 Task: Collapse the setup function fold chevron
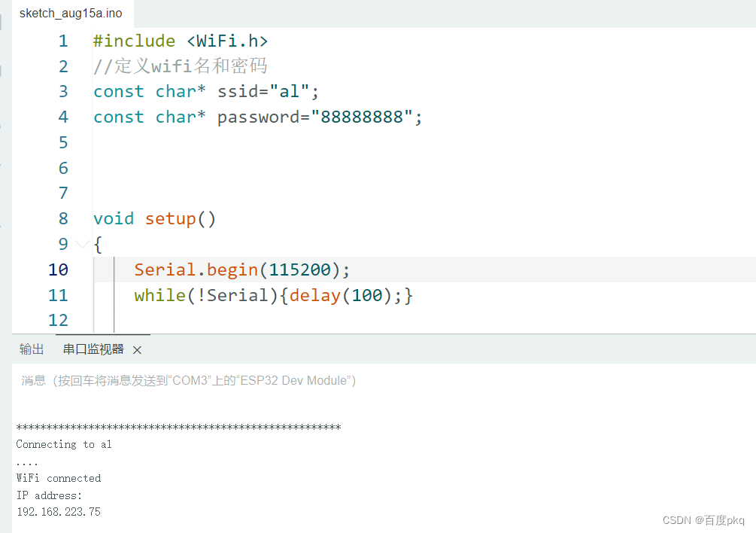point(83,244)
